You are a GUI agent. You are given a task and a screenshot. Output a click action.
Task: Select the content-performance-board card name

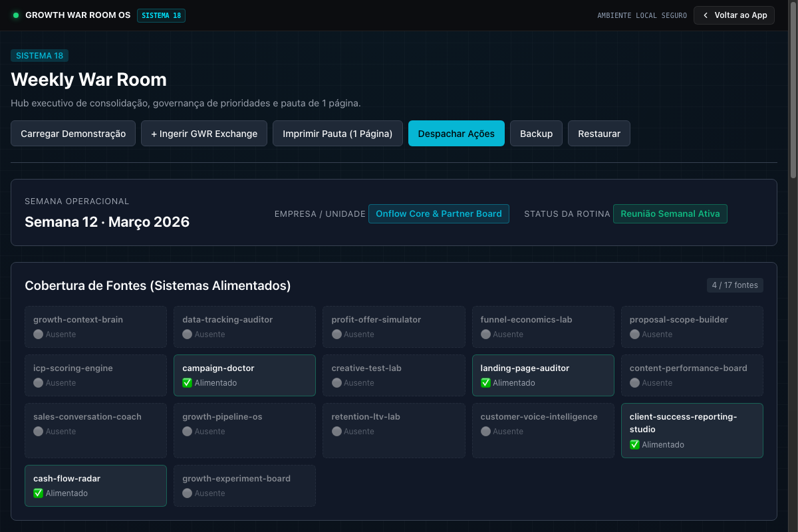click(x=688, y=368)
